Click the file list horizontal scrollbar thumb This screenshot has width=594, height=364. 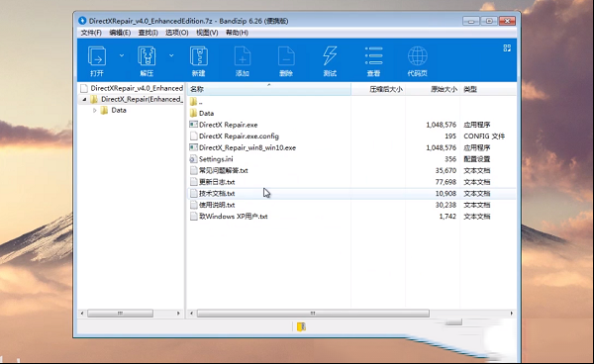pyautogui.click(x=313, y=314)
